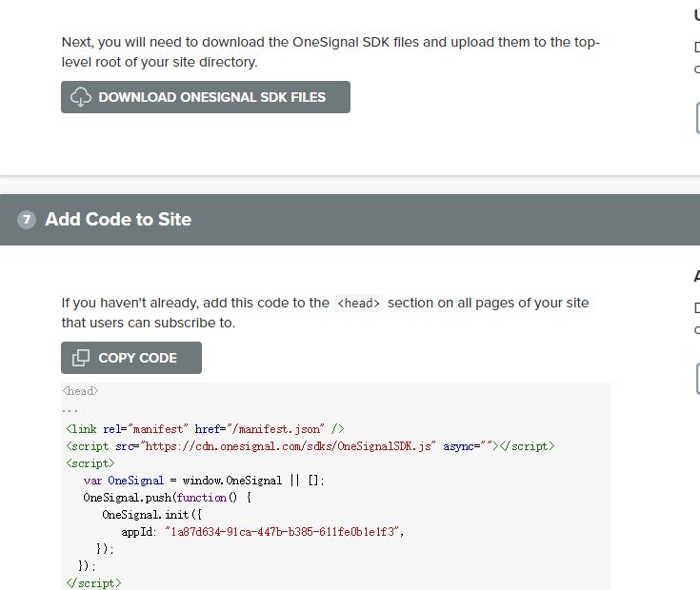Click the download SDK files instruction paragraph
The width and height of the screenshot is (700, 590).
tap(330, 52)
